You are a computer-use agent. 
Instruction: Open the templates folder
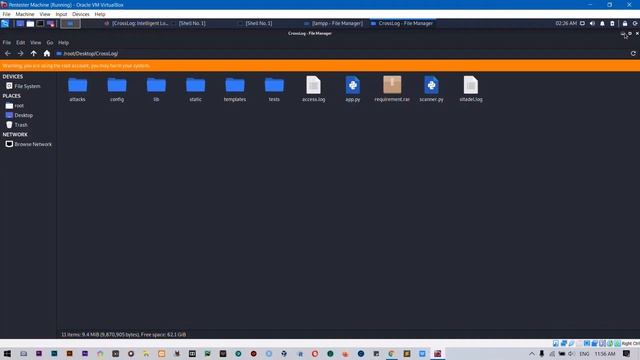pos(235,89)
